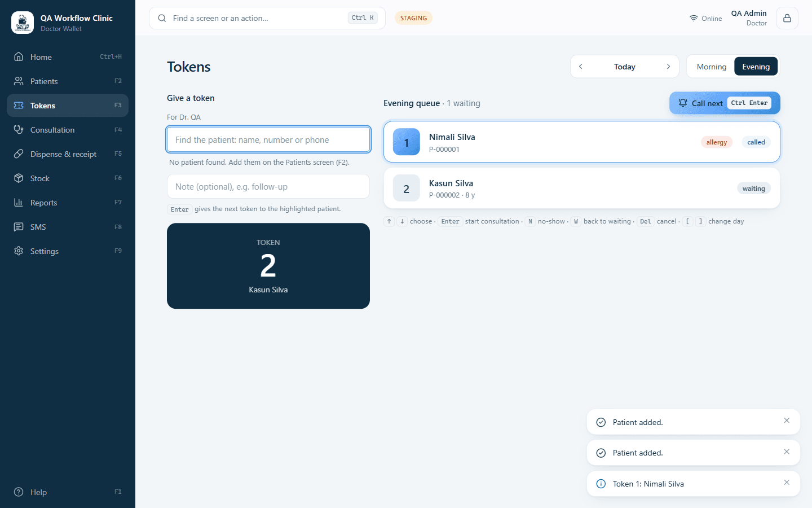Click the Reports bar chart icon
This screenshot has height=508, width=812.
[x=19, y=202]
